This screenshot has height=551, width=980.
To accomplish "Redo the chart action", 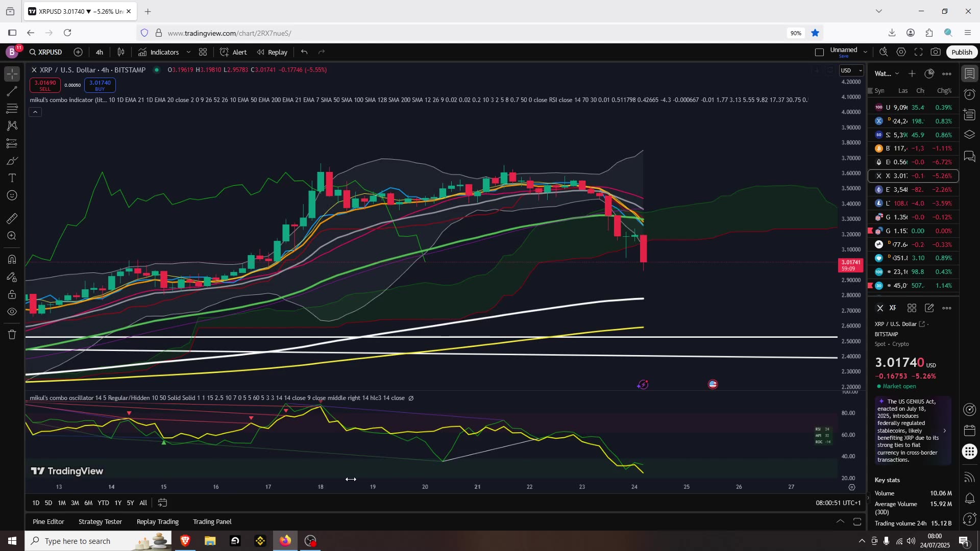I will pyautogui.click(x=322, y=52).
